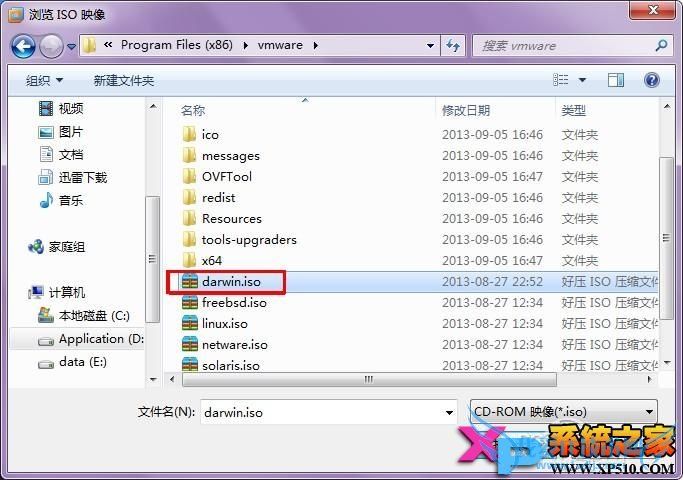Click the horizontal scroll left arrow
Screen dimensions: 683x480
(x=172, y=379)
